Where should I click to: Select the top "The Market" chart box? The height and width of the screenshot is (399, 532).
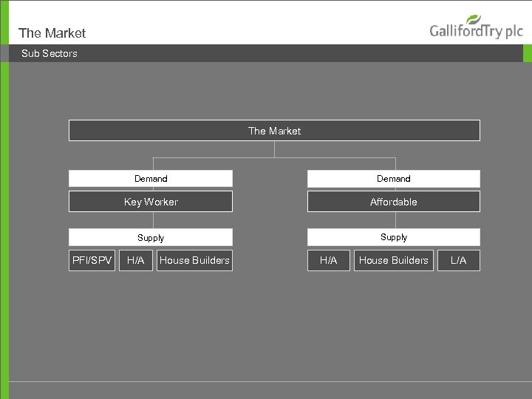point(274,131)
